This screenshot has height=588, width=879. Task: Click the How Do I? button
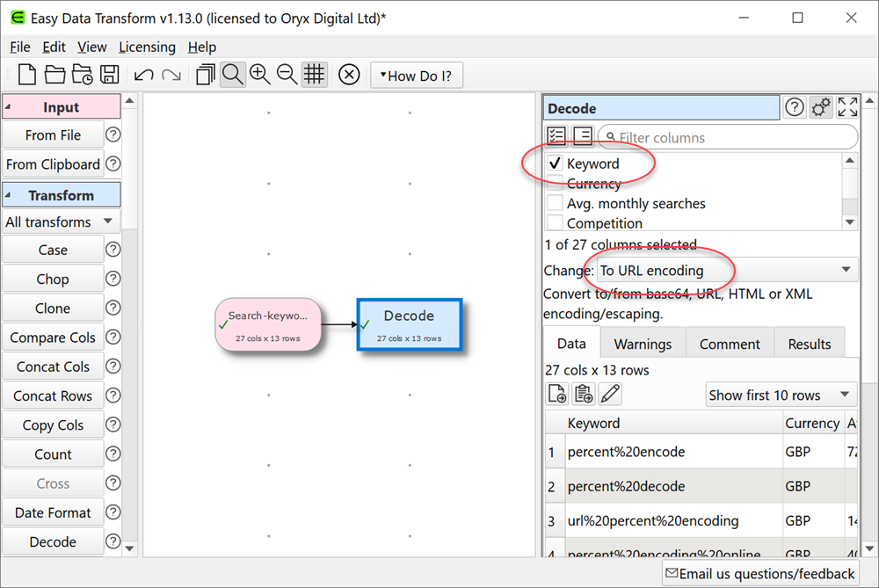(417, 75)
